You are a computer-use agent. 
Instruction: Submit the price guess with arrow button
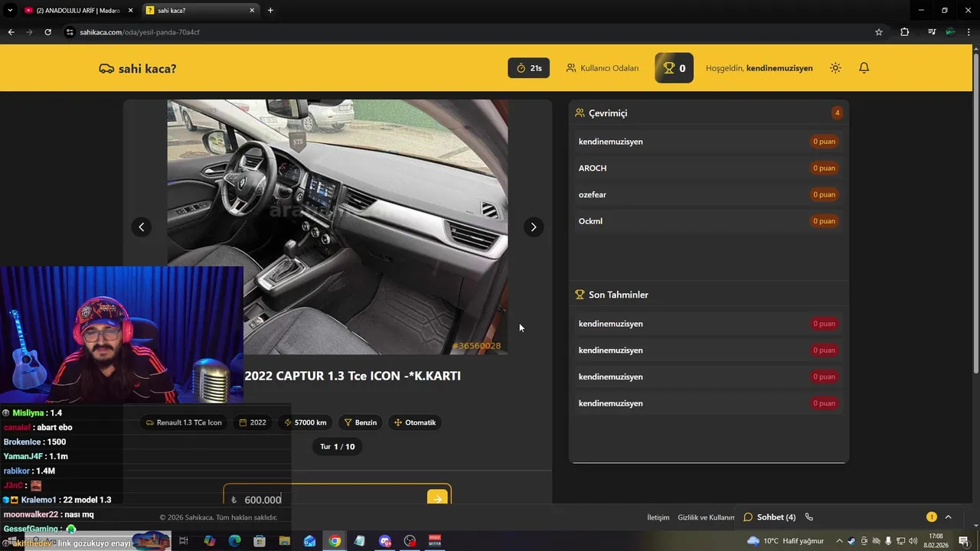(x=436, y=498)
